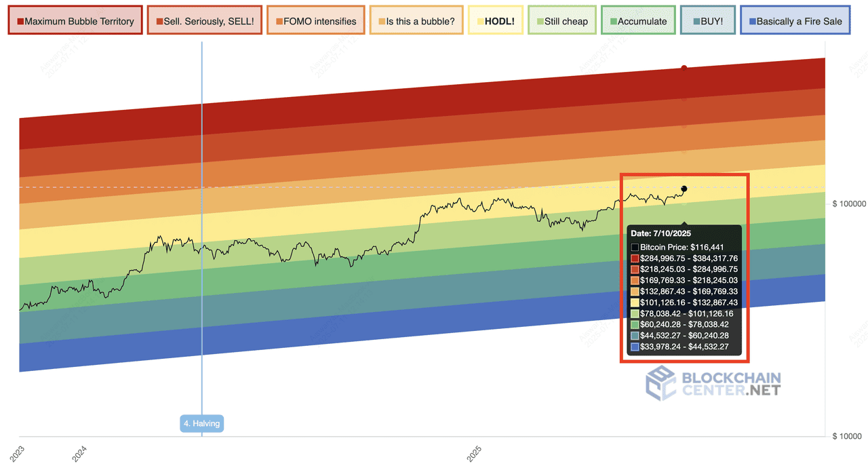Click the red dot atop the dark red band
868x468 pixels.
(684, 68)
